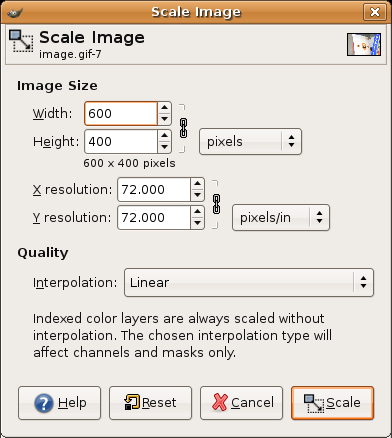The image size is (392, 438).
Task: Click the image preview thumbnail in header
Action: click(x=364, y=44)
